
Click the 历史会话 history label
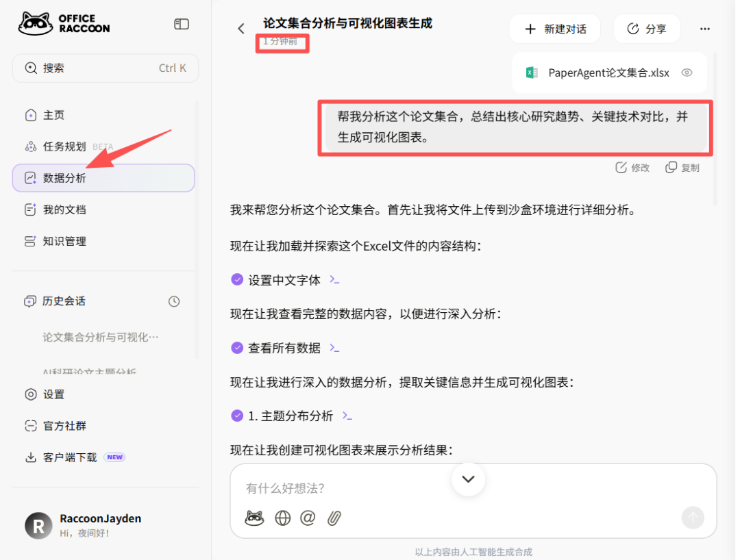pyautogui.click(x=64, y=301)
